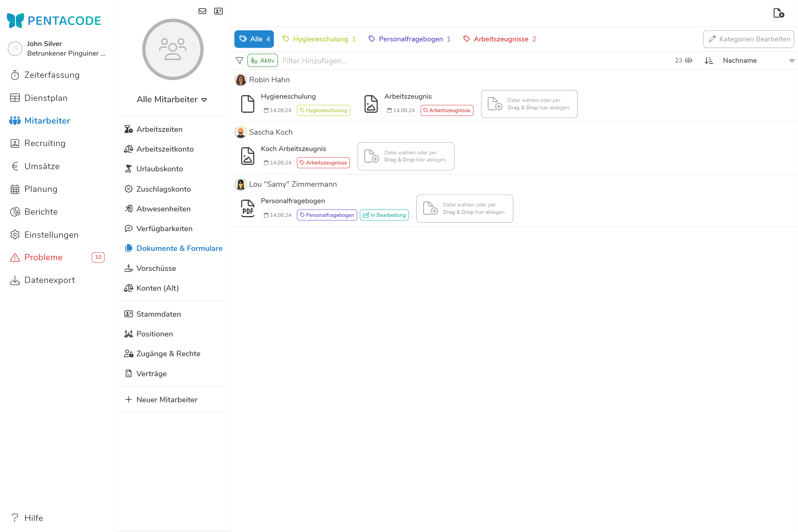Open the mail envelope icon above avatar
Screen dimensions: 798x532
pyautogui.click(x=202, y=11)
